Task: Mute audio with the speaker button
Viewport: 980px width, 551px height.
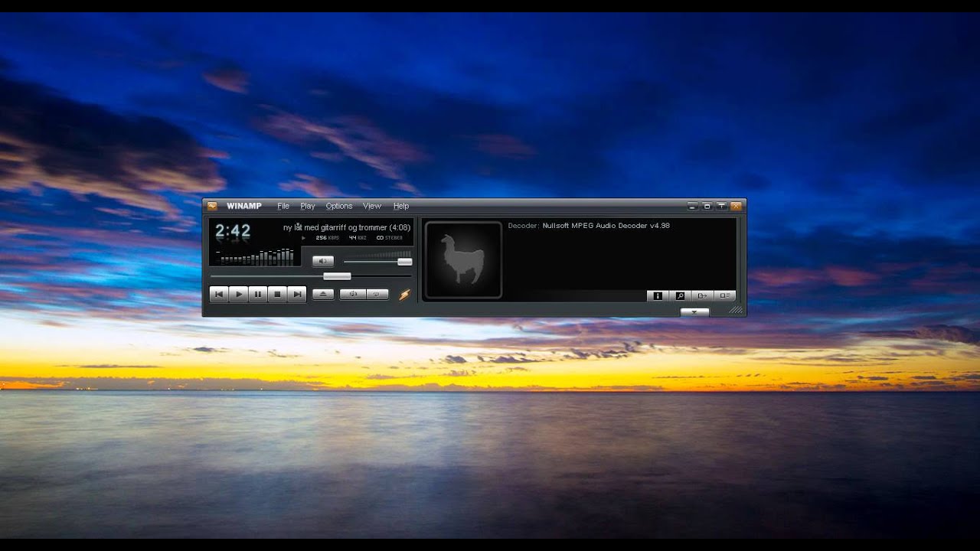Action: click(x=323, y=261)
